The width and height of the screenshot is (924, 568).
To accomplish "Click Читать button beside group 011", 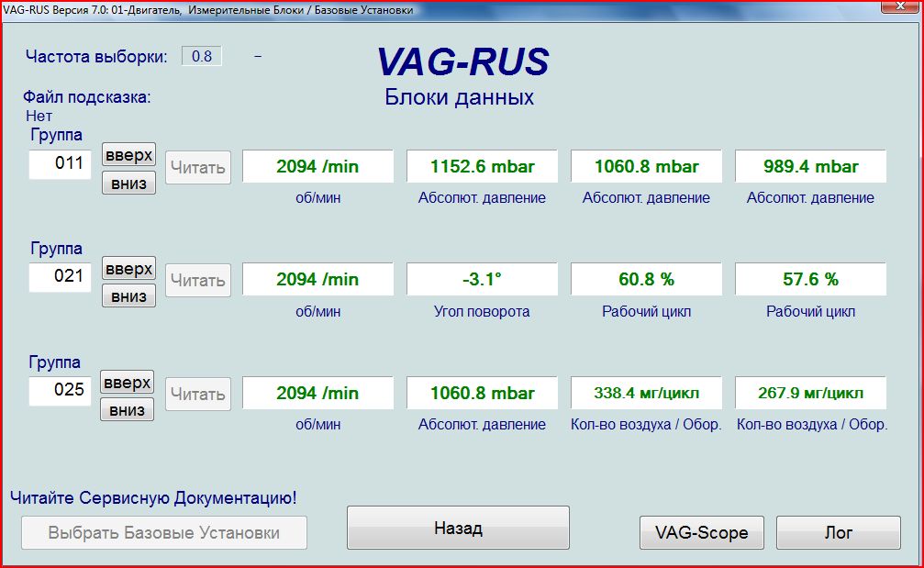I will [x=198, y=168].
